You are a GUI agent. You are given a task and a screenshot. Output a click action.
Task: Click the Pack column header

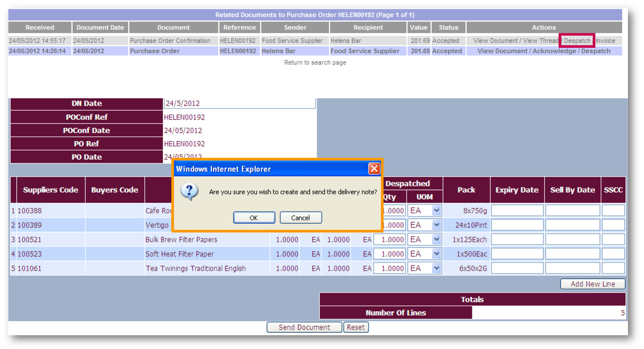[466, 190]
